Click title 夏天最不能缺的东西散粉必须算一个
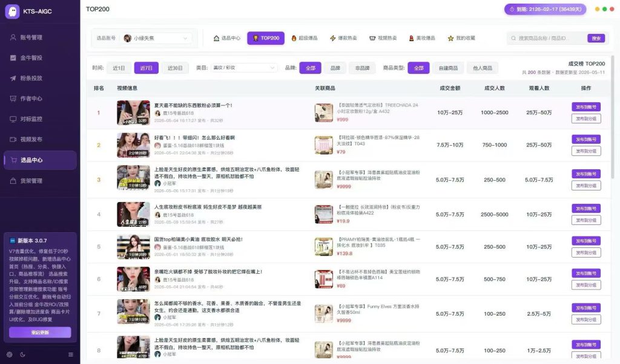The image size is (620, 364). [x=193, y=105]
